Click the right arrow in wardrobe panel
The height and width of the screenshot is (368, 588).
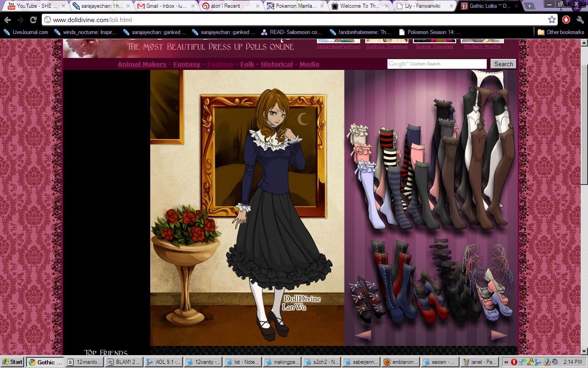(x=499, y=335)
